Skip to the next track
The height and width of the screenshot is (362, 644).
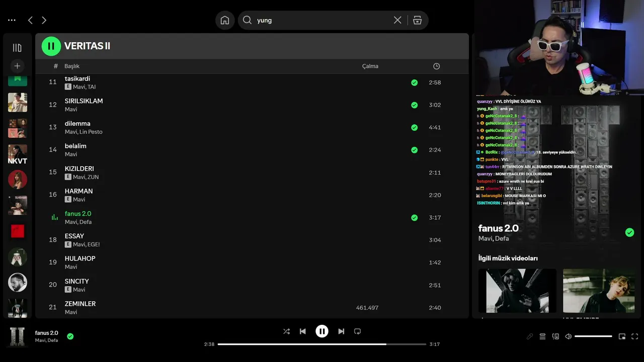coord(341,331)
